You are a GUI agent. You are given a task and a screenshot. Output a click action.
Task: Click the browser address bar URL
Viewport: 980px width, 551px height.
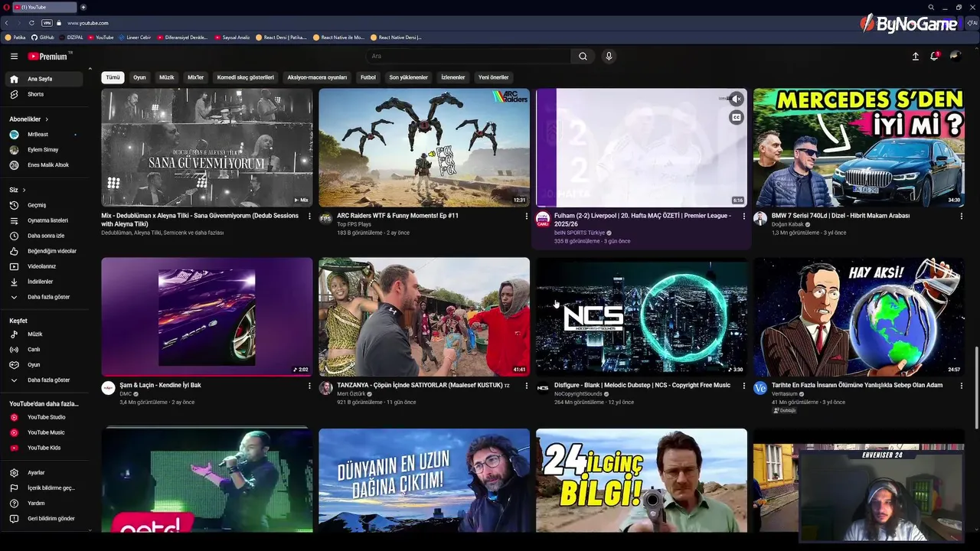(88, 23)
